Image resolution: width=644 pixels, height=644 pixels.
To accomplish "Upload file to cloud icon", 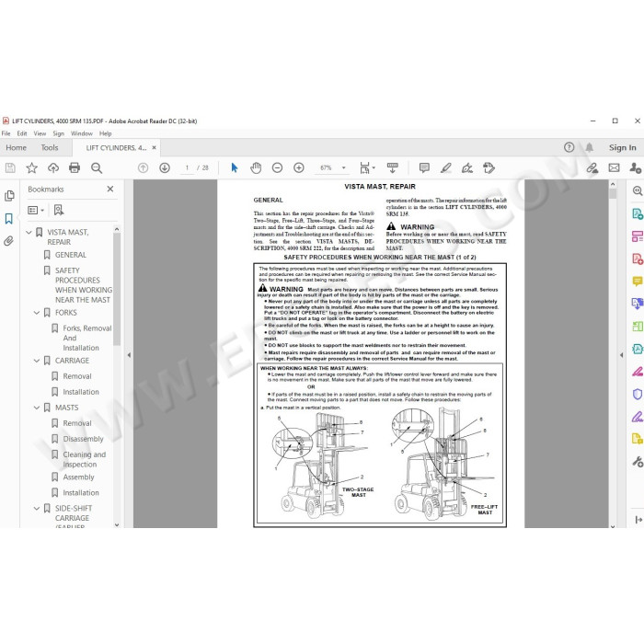I will [x=53, y=167].
